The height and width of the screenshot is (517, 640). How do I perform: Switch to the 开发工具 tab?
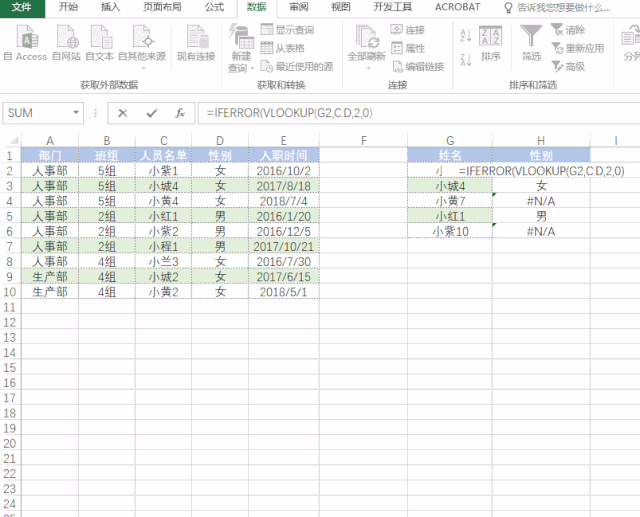pos(392,7)
